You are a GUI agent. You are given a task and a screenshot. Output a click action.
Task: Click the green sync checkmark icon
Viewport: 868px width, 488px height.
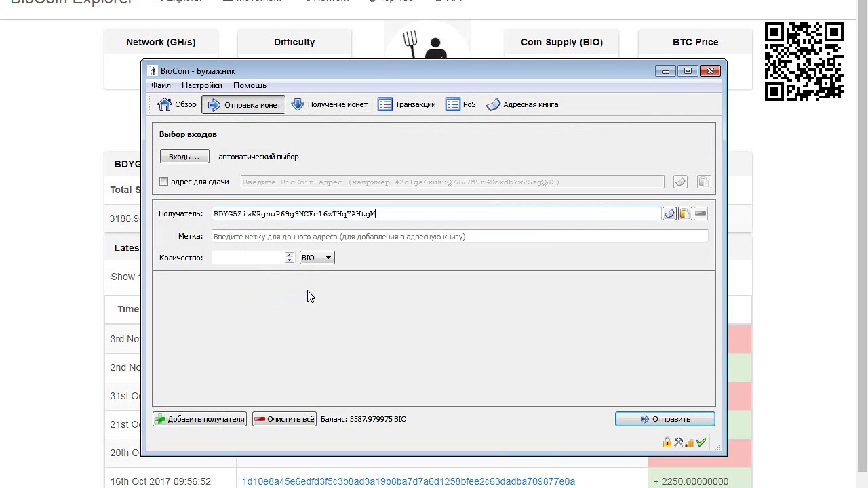(701, 443)
